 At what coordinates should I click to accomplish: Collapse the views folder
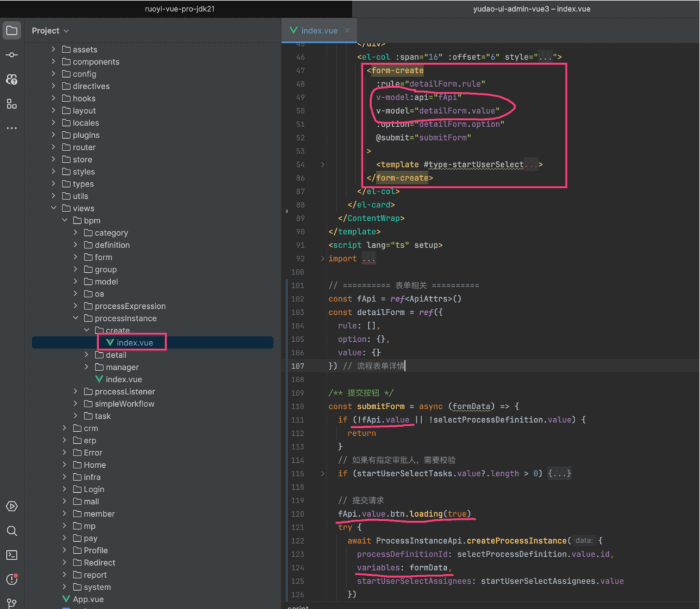click(54, 209)
